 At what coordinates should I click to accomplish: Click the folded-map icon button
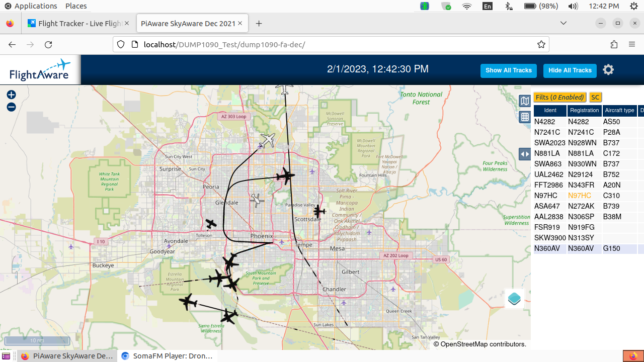click(x=525, y=101)
